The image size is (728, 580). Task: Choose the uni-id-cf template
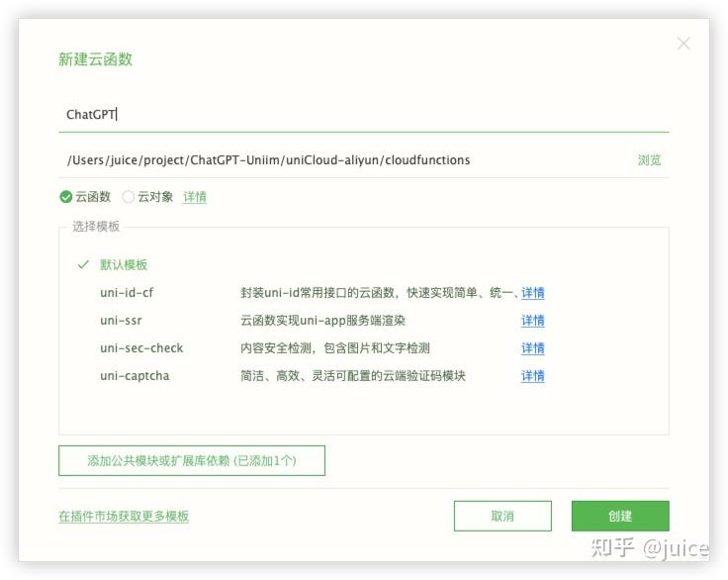(x=127, y=293)
